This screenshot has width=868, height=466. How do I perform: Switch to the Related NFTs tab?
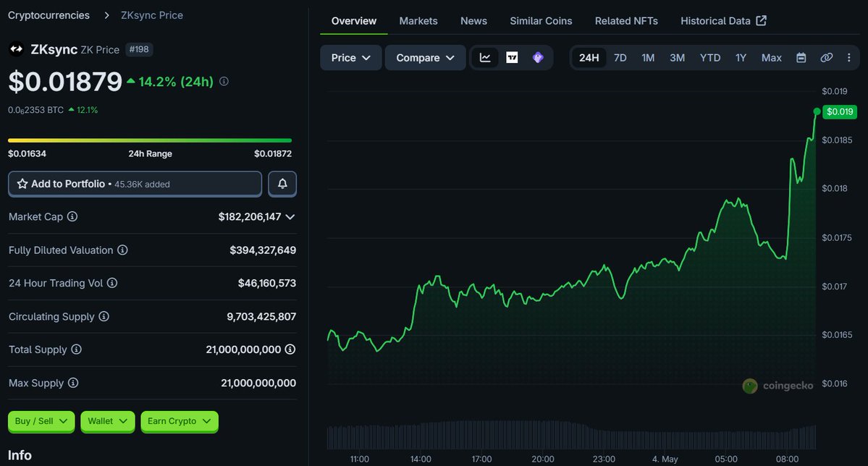626,21
